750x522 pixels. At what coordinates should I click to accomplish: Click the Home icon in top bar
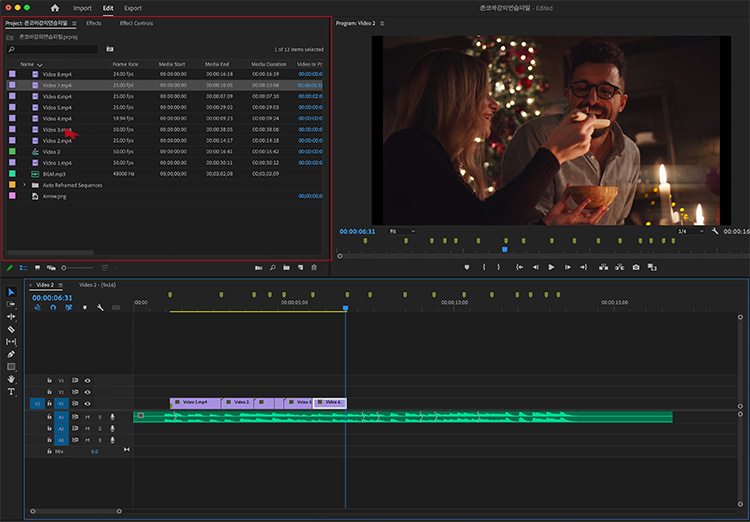point(55,8)
